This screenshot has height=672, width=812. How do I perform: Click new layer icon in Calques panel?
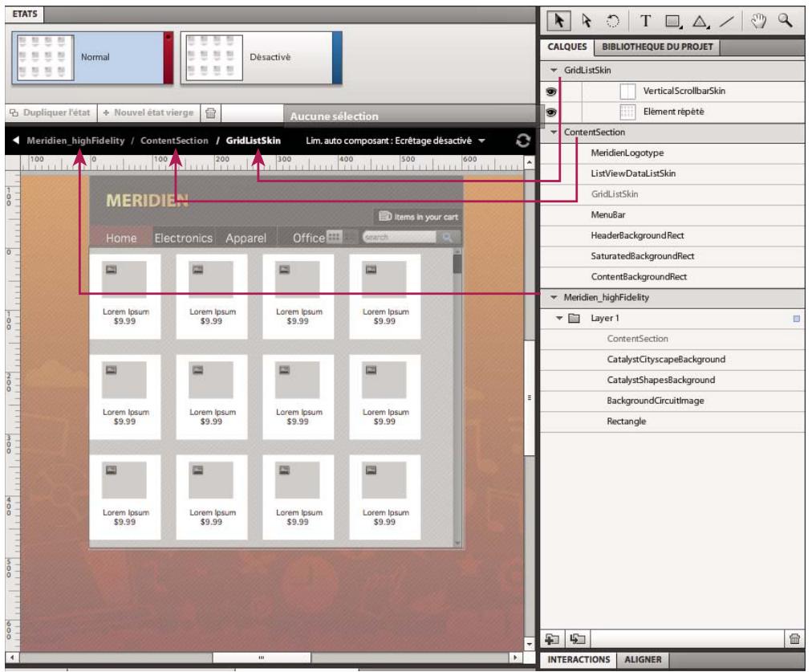552,639
